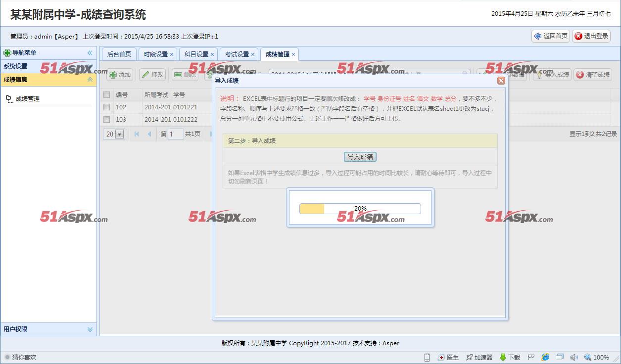Switch to the 后台首页 tab
The width and height of the screenshot is (621, 364).
[119, 54]
